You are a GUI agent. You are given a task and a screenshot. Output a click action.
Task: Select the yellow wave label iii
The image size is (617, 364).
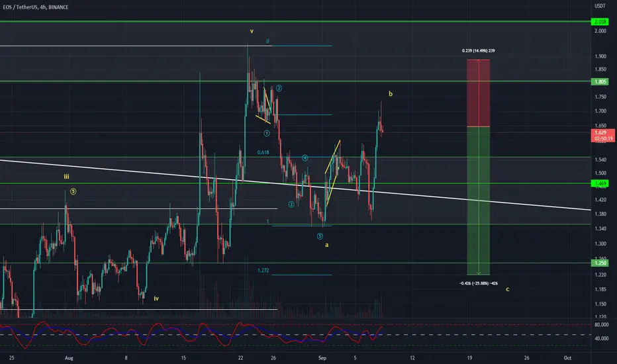coord(66,177)
